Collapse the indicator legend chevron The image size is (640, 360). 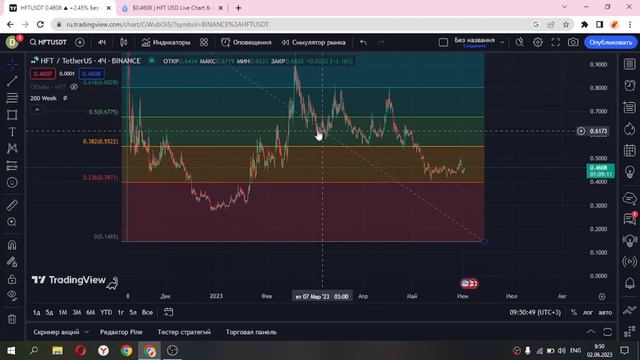pyautogui.click(x=37, y=109)
